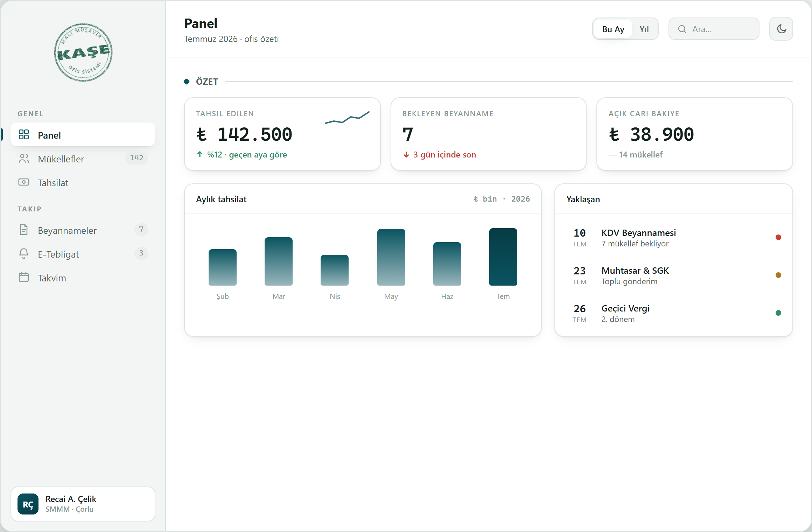Click the KAŞE stamp logo
Screen dimensions: 812x532
point(83,52)
